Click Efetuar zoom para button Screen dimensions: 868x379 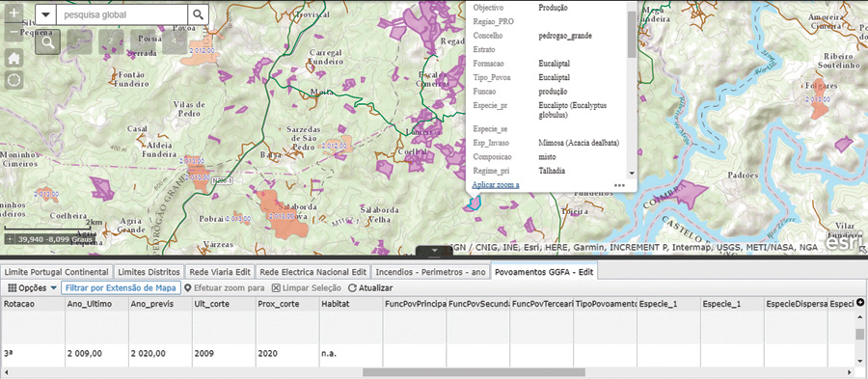[x=224, y=288]
